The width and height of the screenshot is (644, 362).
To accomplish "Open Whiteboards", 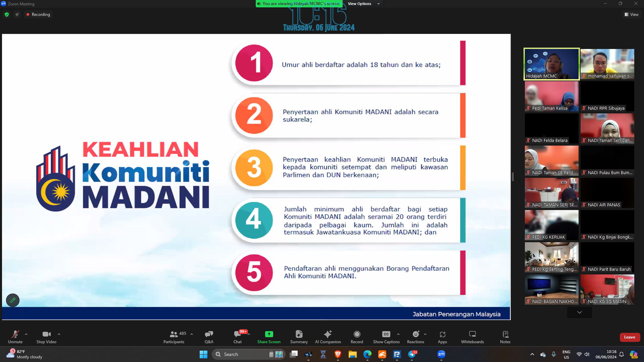I will 473,337.
